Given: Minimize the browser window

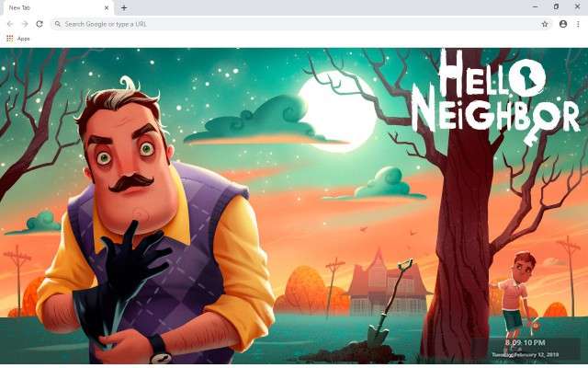Looking at the screenshot, I should coord(535,6).
